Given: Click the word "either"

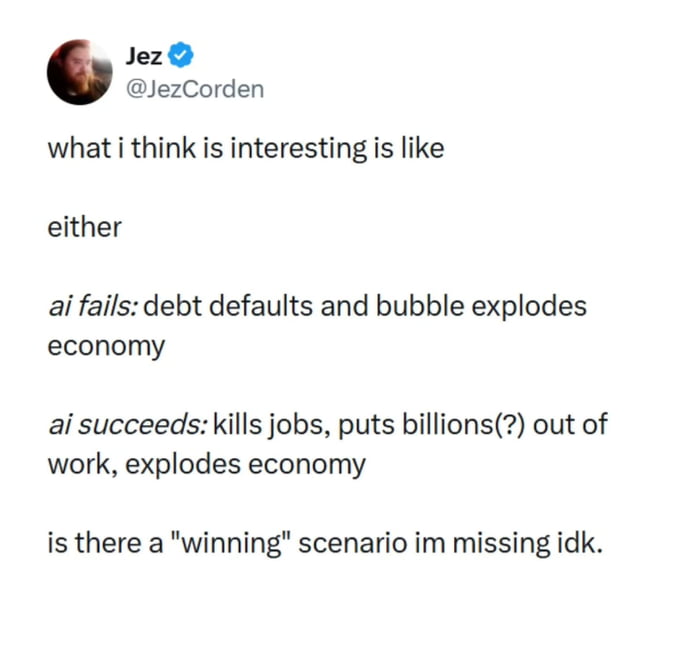Looking at the screenshot, I should click(x=84, y=227).
